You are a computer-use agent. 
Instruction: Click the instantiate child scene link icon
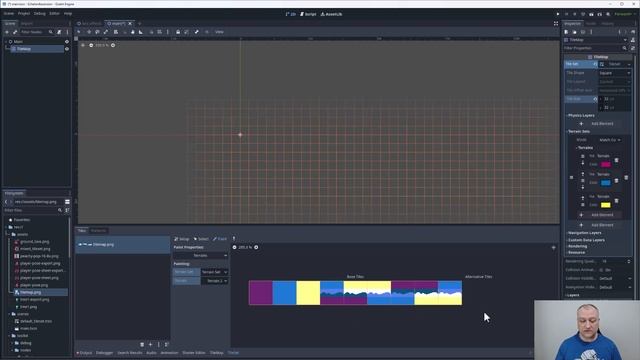click(15, 32)
